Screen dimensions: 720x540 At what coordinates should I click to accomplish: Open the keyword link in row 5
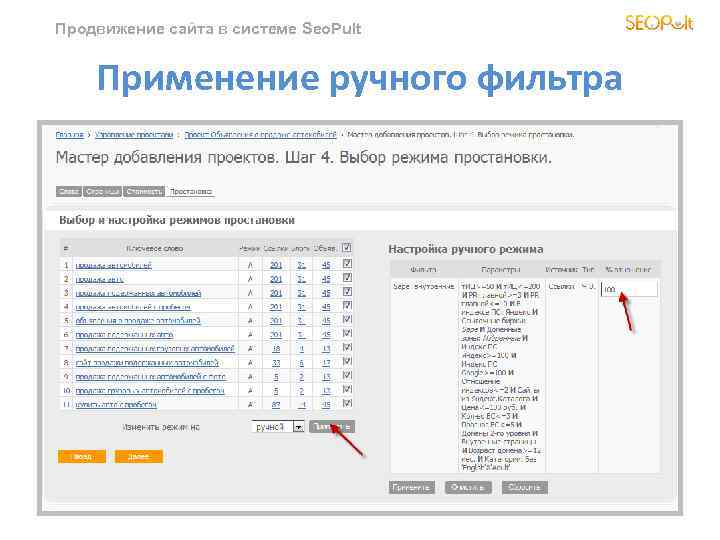138,321
